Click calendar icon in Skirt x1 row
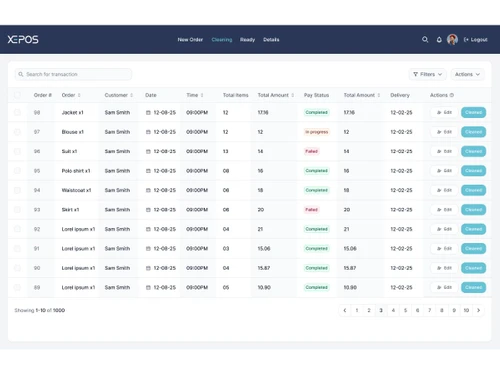 tap(148, 210)
